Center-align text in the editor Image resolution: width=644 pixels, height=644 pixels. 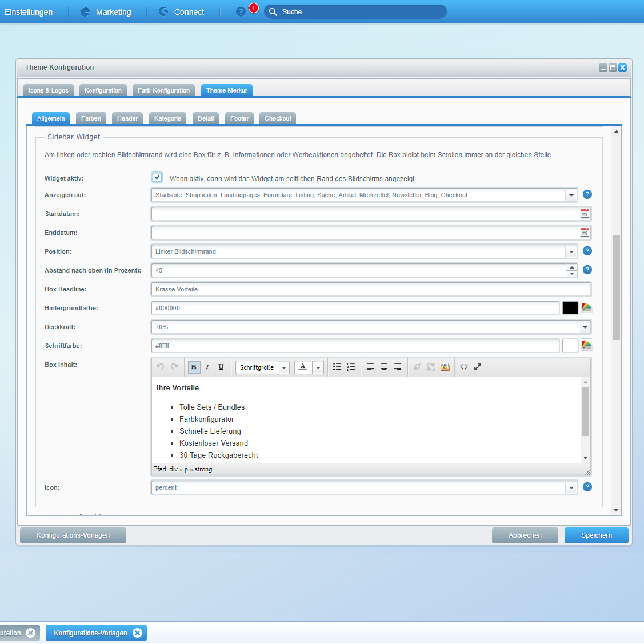pyautogui.click(x=384, y=367)
